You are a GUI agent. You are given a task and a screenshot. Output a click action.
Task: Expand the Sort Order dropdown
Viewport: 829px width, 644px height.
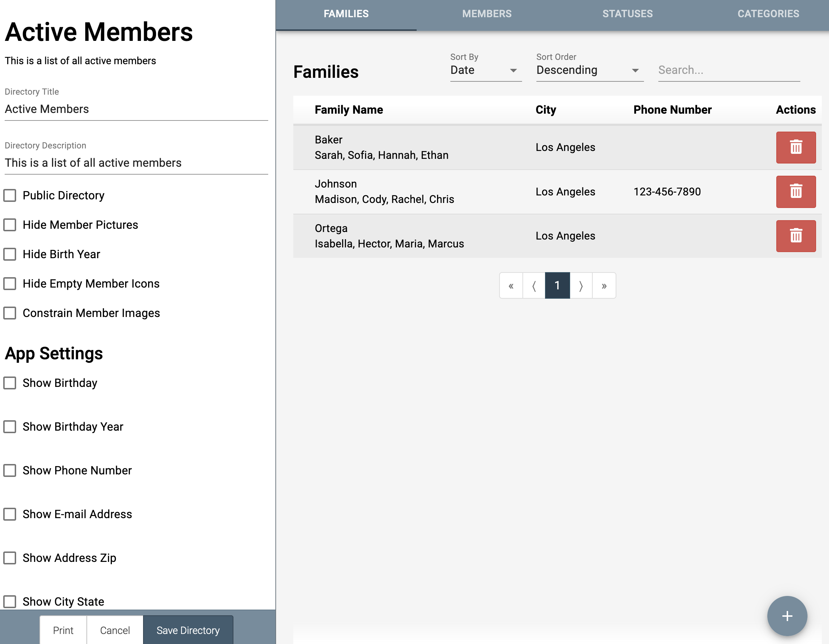[589, 70]
